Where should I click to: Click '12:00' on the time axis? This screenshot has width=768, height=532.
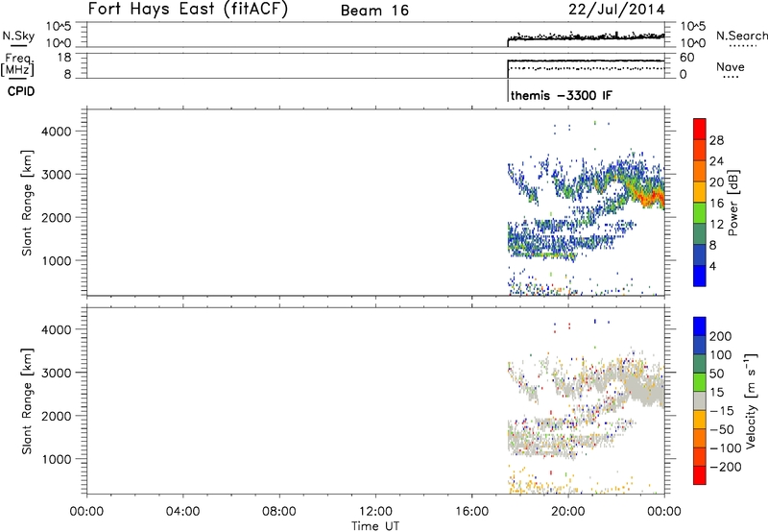[x=375, y=512]
